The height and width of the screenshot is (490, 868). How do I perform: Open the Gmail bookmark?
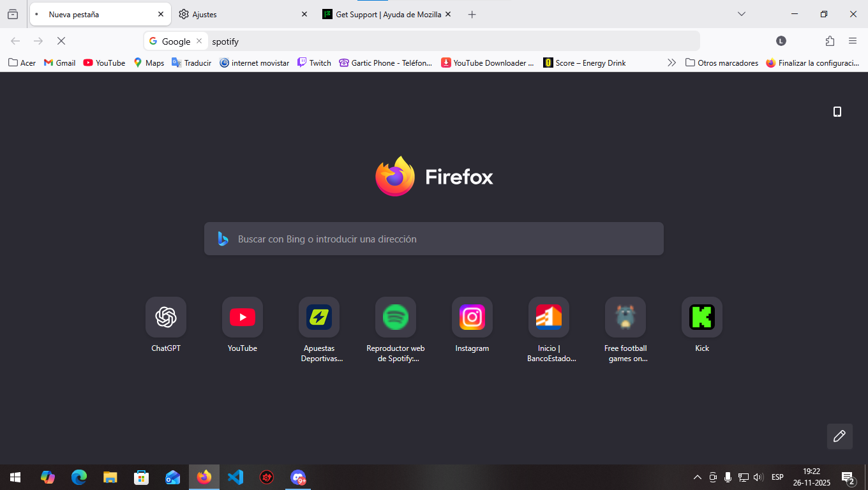coord(59,63)
